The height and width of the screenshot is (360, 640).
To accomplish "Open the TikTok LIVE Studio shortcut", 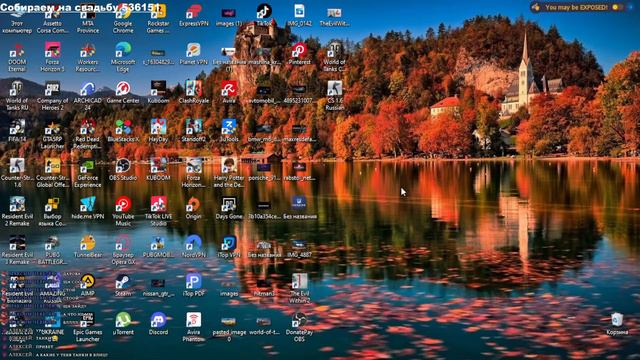I will point(158,212).
